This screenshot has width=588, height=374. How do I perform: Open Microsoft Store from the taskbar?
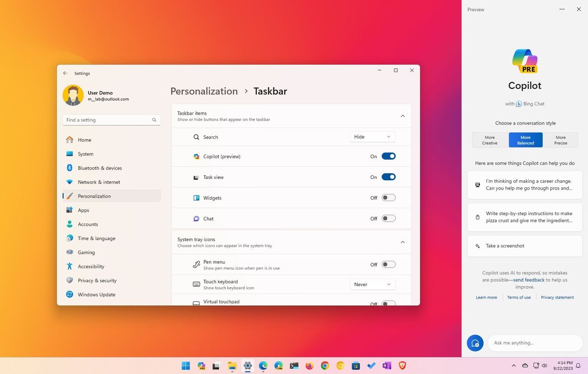(x=356, y=366)
